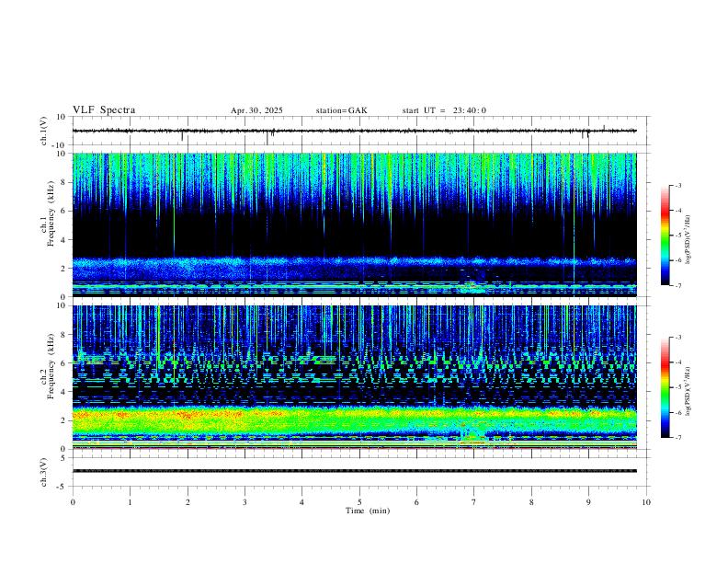
Task: Click the 'start UT = 23:40:0' label
Action: [x=444, y=110]
